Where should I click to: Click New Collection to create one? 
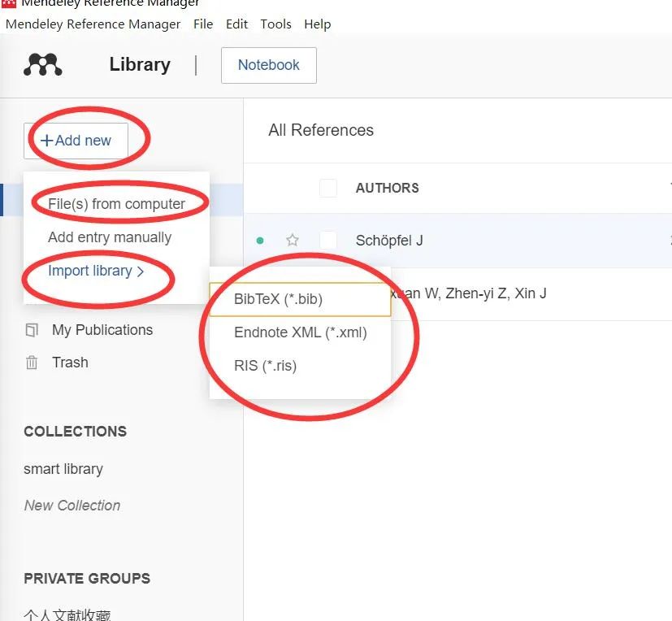72,506
